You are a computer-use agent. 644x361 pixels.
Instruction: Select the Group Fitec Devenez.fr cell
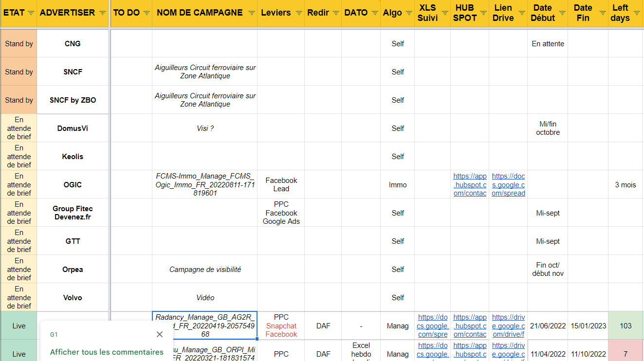(73, 213)
